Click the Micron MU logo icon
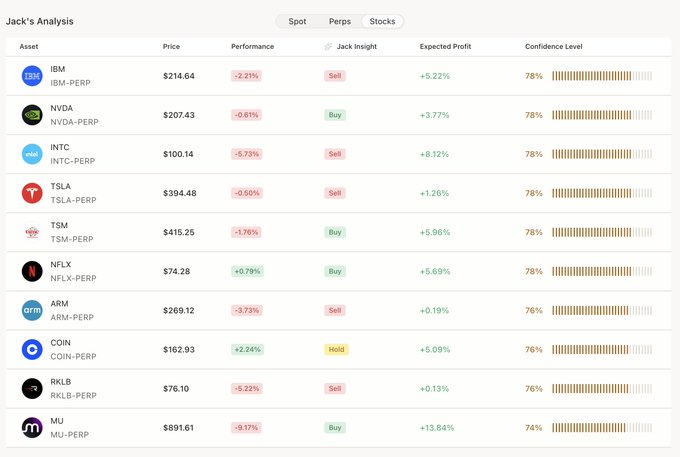The height and width of the screenshot is (457, 680). point(32,428)
